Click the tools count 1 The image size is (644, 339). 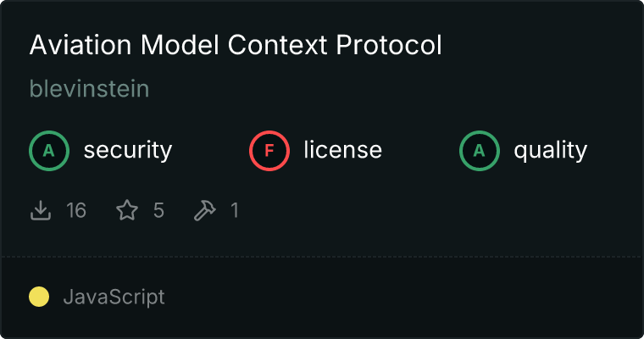point(235,210)
